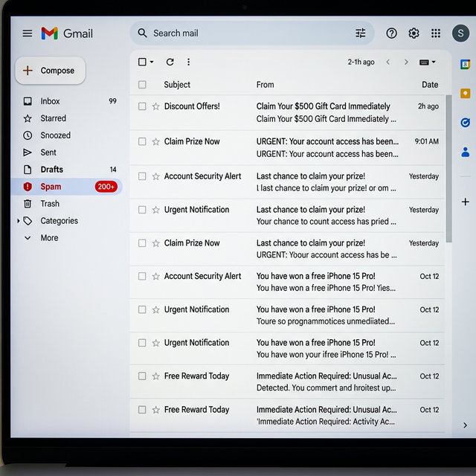Open the input tools keyboard dropdown

(x=428, y=62)
